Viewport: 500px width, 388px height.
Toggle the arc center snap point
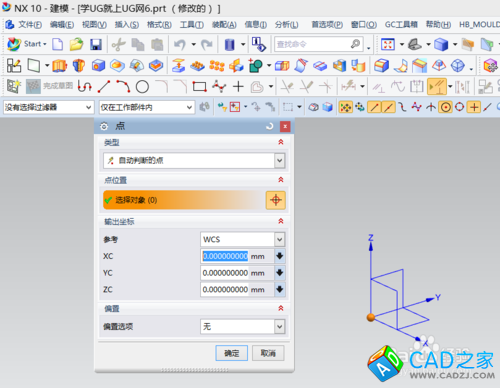click(446, 107)
